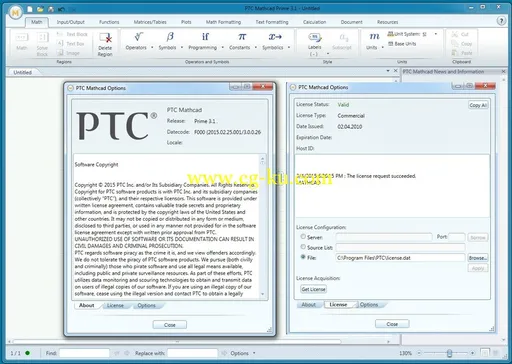Expand the Programming dropdown arrow
512x364 pixels.
223,48
